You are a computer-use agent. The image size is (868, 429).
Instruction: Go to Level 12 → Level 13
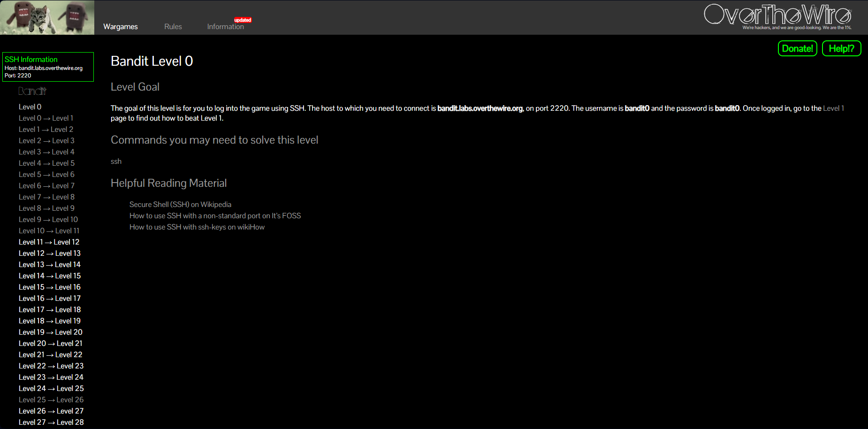pos(50,253)
